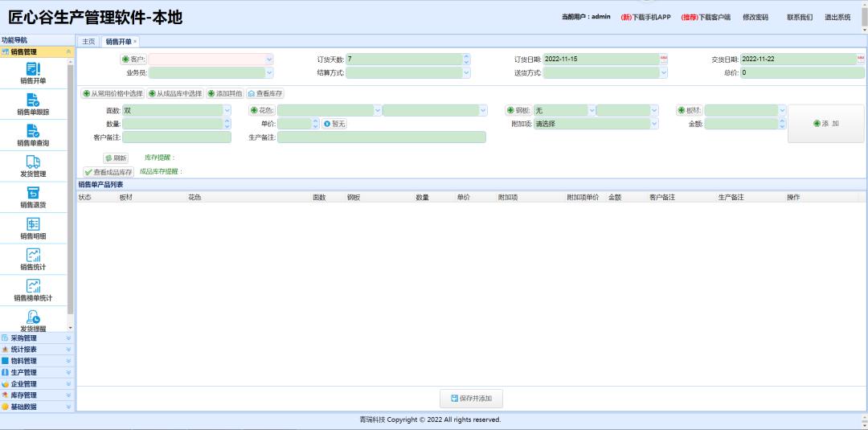Open the 送货方式 dropdown
Viewport: 868px width, 430px height.
pyautogui.click(x=664, y=72)
